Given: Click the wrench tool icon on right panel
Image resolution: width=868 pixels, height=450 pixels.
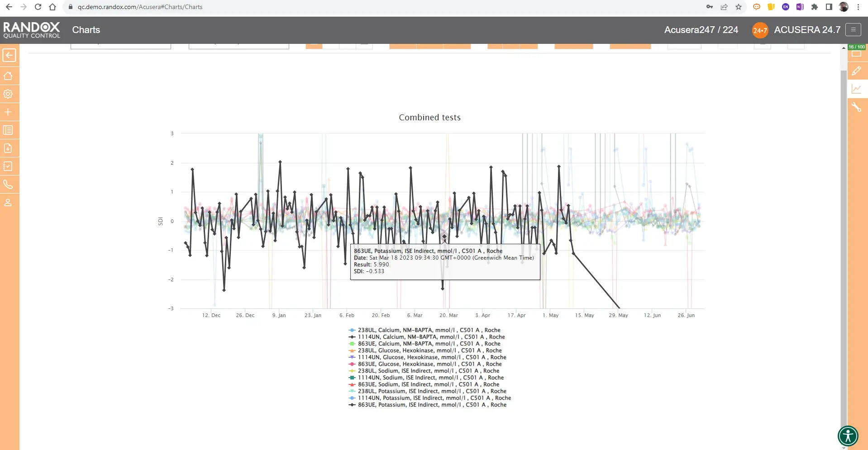Looking at the screenshot, I should 856,107.
